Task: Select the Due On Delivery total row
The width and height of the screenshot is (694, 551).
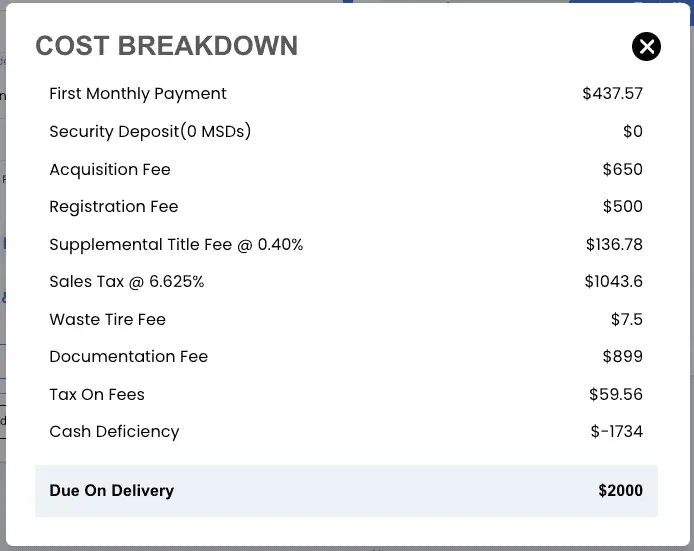Action: pyautogui.click(x=346, y=491)
